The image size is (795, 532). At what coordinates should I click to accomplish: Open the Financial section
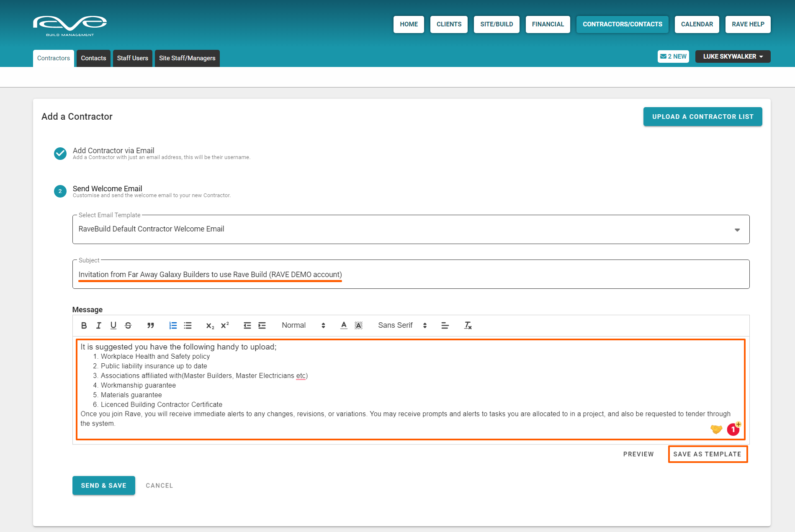[x=548, y=24]
